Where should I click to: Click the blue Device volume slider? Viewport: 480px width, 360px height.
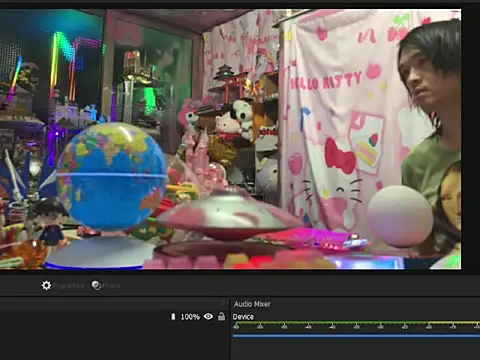click(356, 336)
